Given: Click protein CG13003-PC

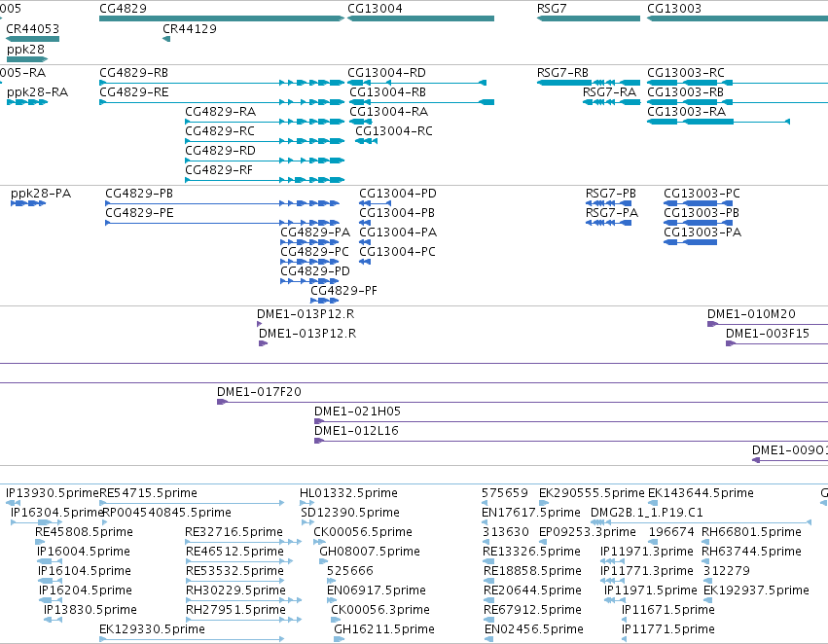Looking at the screenshot, I should pos(702,194).
